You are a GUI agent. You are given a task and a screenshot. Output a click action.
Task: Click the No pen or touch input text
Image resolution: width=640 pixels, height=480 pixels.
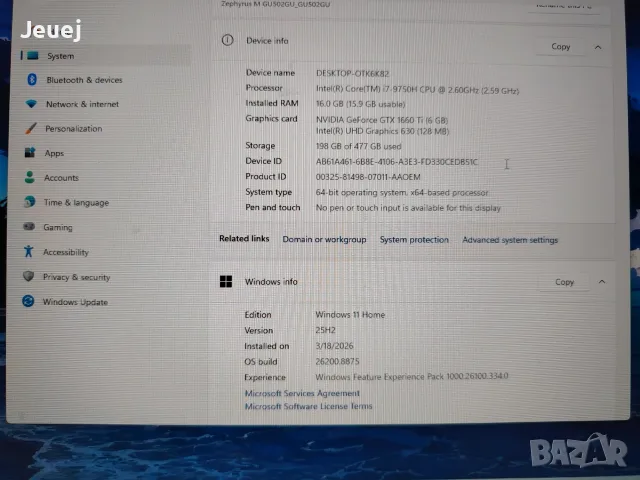tap(408, 208)
